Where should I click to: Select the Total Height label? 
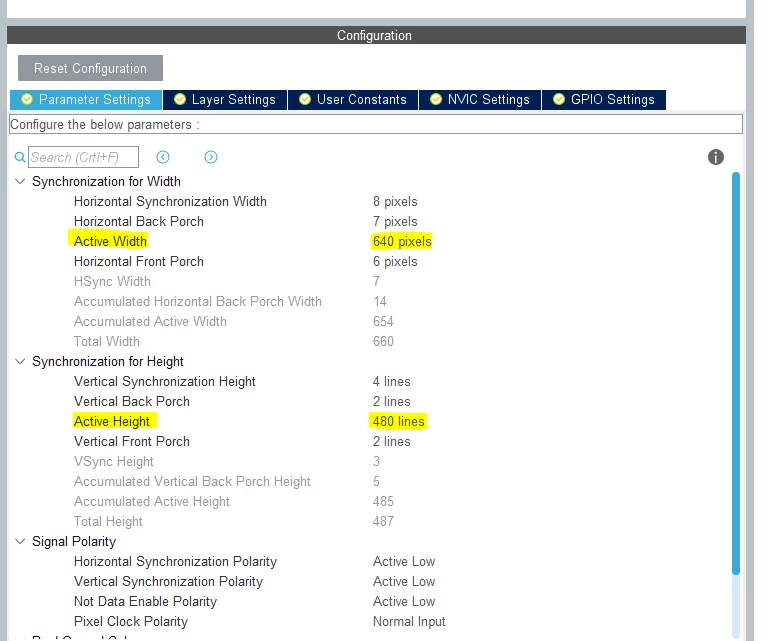tap(108, 521)
